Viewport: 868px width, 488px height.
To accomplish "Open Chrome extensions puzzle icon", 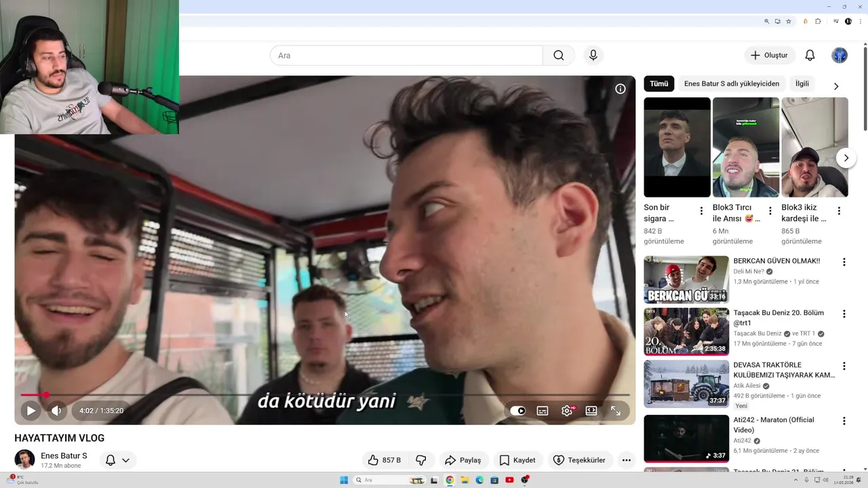I will point(818,22).
